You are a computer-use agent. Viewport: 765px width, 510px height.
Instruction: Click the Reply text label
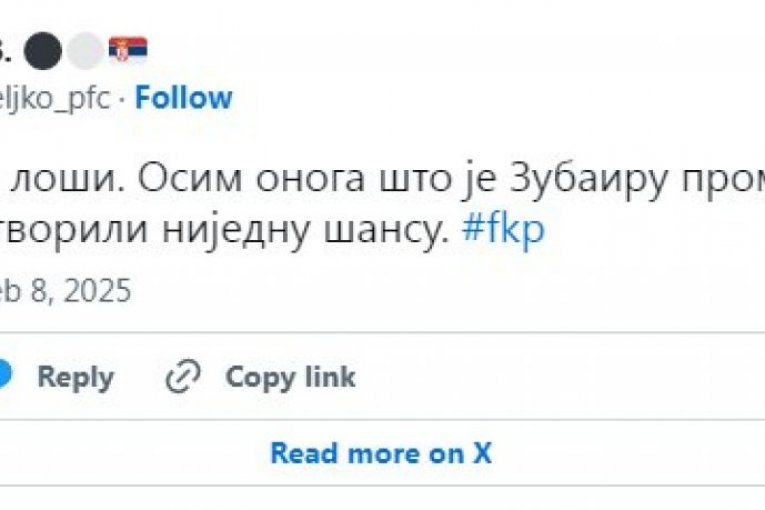[x=75, y=377]
